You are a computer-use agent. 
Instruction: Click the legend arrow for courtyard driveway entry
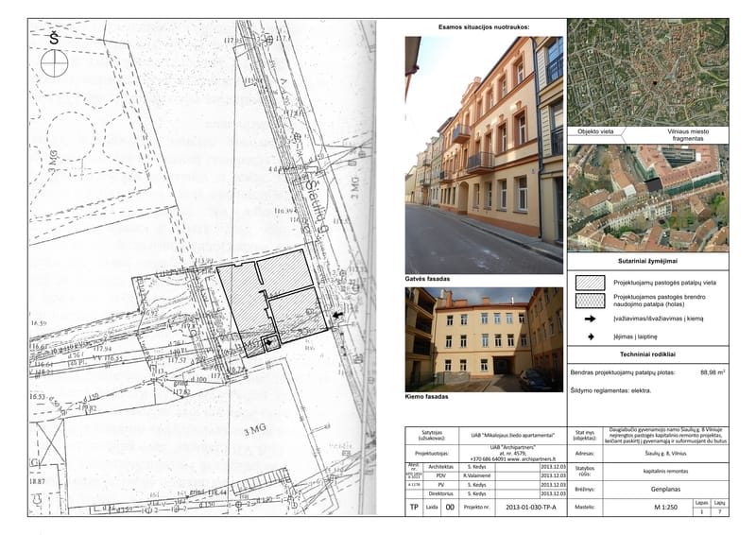[x=590, y=319]
